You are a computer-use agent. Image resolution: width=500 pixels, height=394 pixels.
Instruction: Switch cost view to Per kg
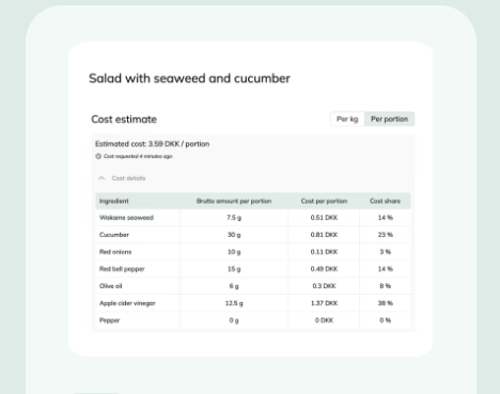pos(347,119)
